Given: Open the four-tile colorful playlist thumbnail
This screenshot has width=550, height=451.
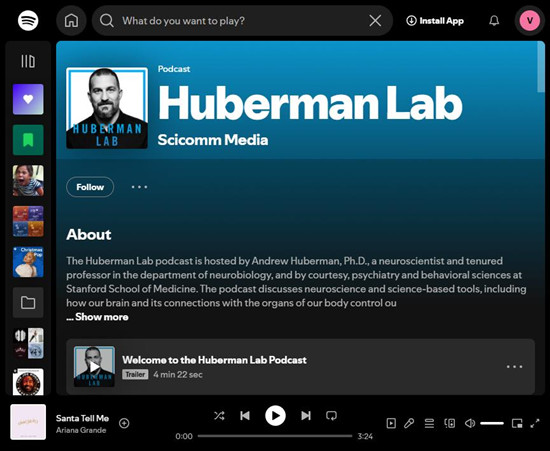Looking at the screenshot, I should [x=28, y=221].
